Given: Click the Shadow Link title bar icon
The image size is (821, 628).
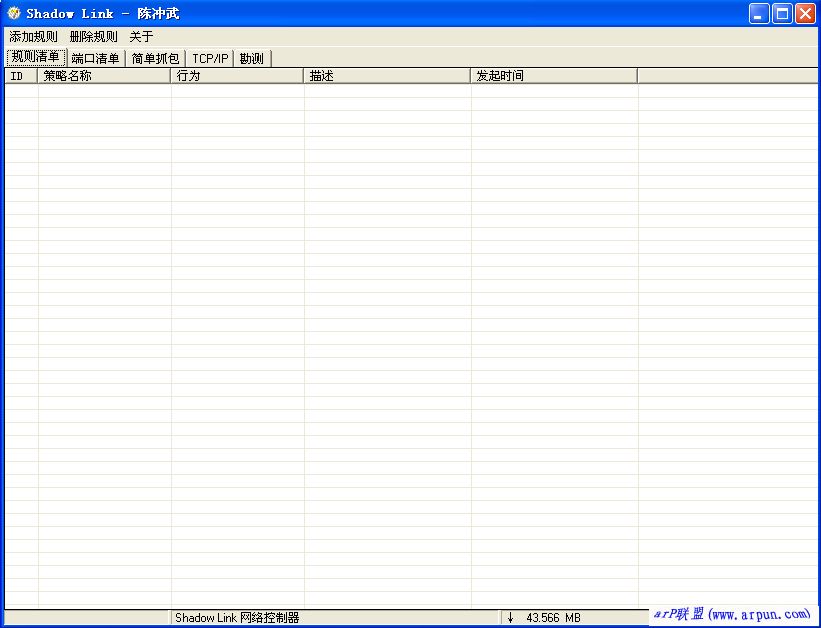Looking at the screenshot, I should 13,13.
